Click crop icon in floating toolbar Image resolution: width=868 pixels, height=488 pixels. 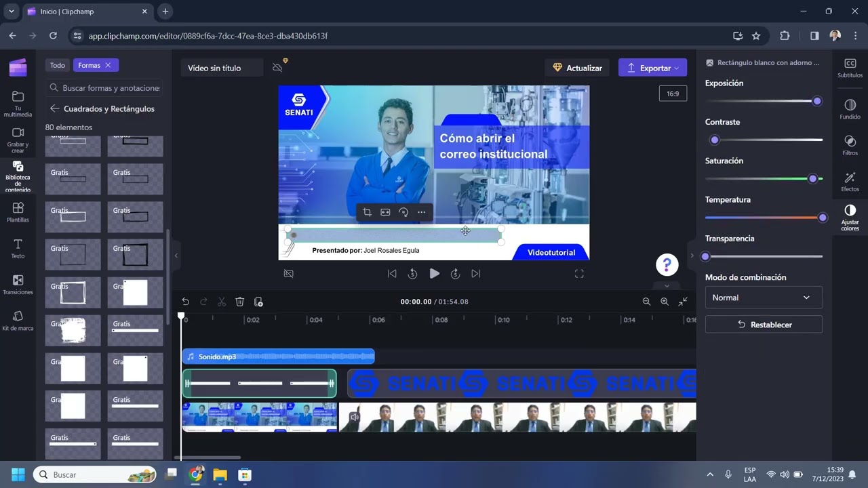[x=367, y=212]
